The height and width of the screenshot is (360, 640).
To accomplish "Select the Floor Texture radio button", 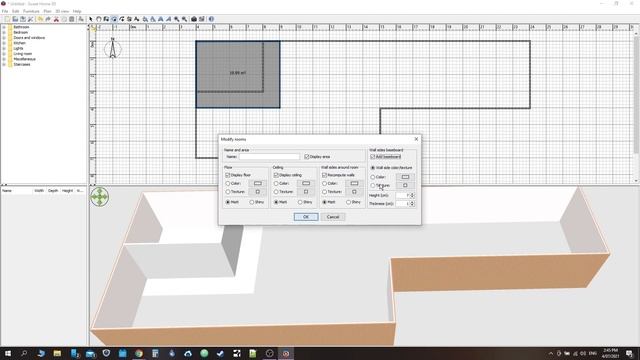I will 228,191.
